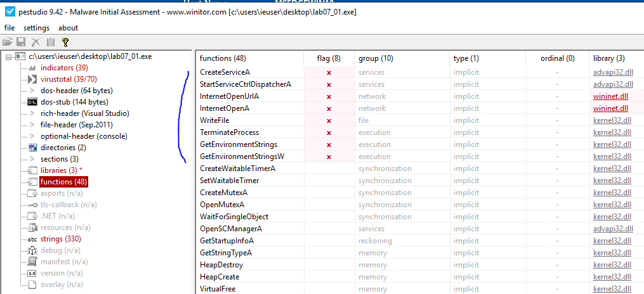This screenshot has height=294, width=644.
Task: Sort by the type (1) column header
Action: pyautogui.click(x=487, y=59)
